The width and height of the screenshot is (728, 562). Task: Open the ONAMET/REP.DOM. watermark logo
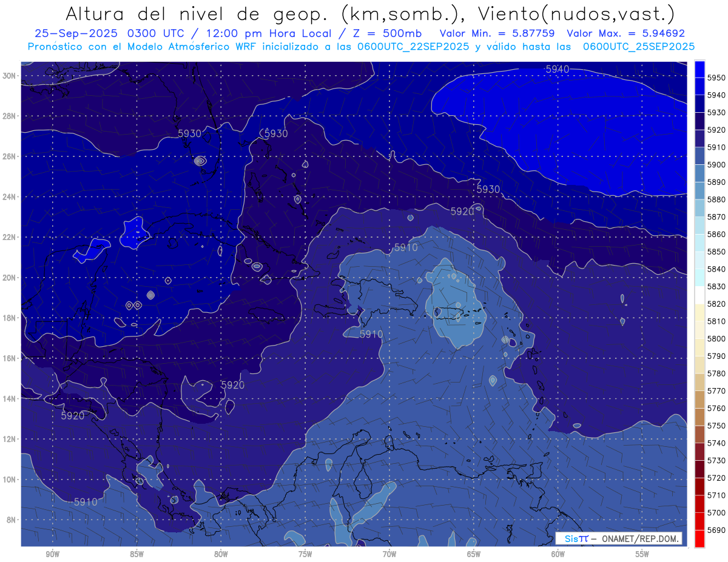(619, 538)
